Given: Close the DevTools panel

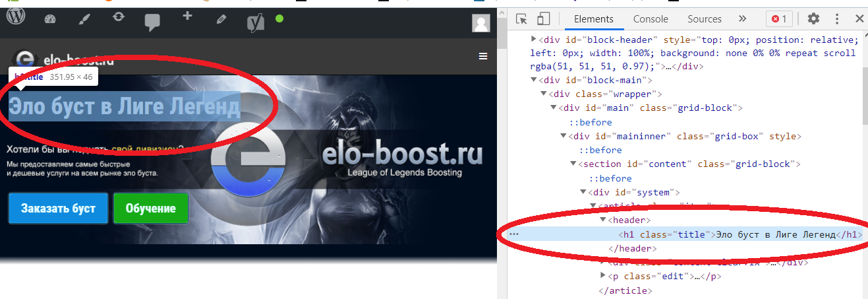Looking at the screenshot, I should [x=859, y=18].
